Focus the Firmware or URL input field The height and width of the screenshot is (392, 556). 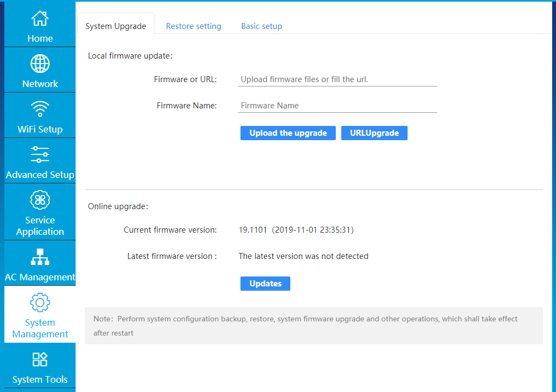click(337, 79)
